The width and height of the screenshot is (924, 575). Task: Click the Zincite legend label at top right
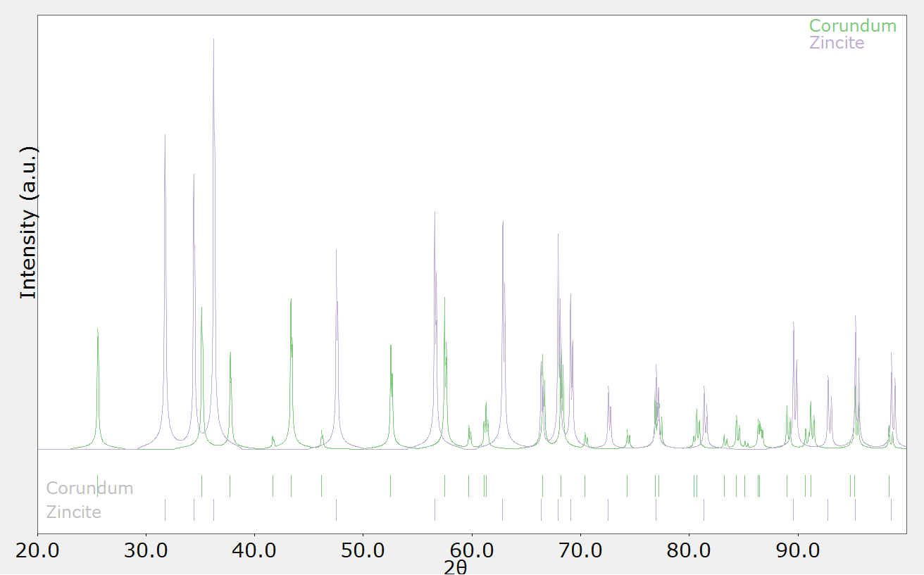click(x=837, y=43)
